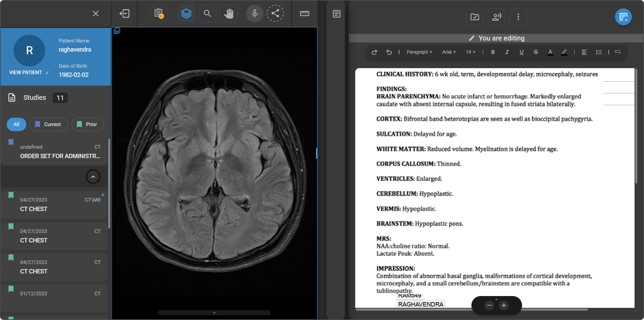Select the layers stack tool
Image resolution: width=644 pixels, height=320 pixels.
[x=186, y=14]
